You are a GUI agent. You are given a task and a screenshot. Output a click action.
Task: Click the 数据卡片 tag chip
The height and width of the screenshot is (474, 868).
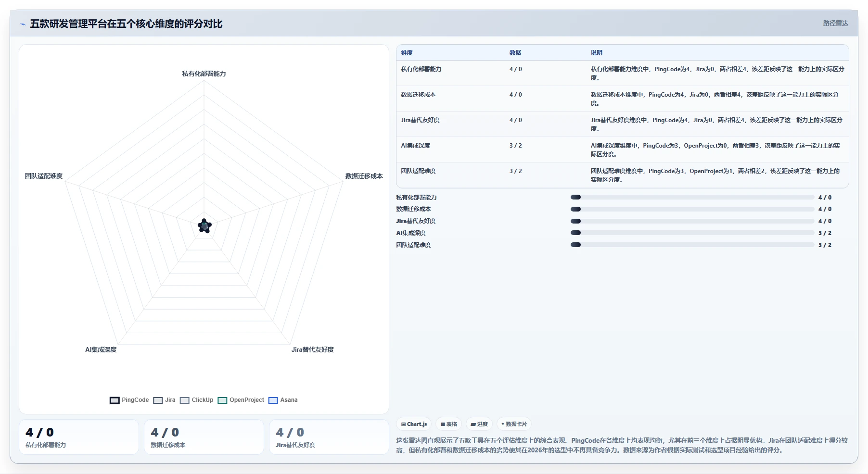pyautogui.click(x=514, y=424)
